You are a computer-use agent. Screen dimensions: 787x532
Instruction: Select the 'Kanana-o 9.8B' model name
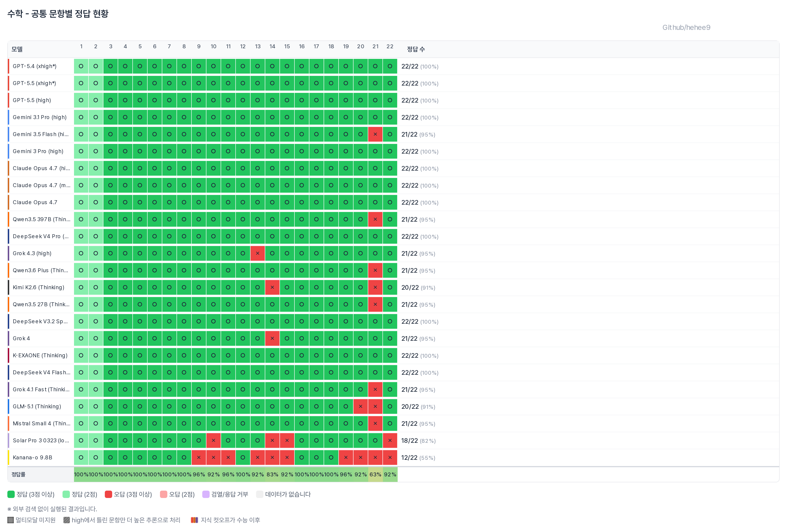32,458
